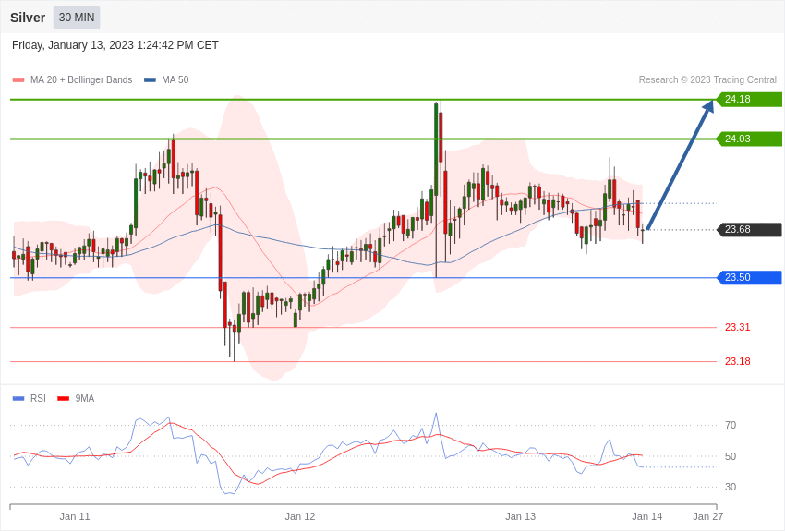Click the Jan 11 date axis label
The height and width of the screenshot is (532, 785).
tap(75, 516)
